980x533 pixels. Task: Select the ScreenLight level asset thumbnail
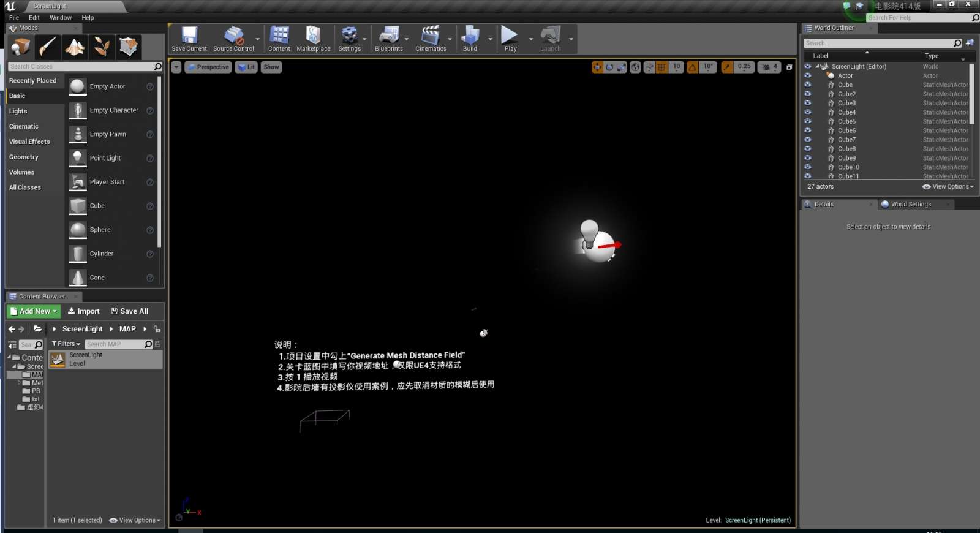tap(58, 360)
